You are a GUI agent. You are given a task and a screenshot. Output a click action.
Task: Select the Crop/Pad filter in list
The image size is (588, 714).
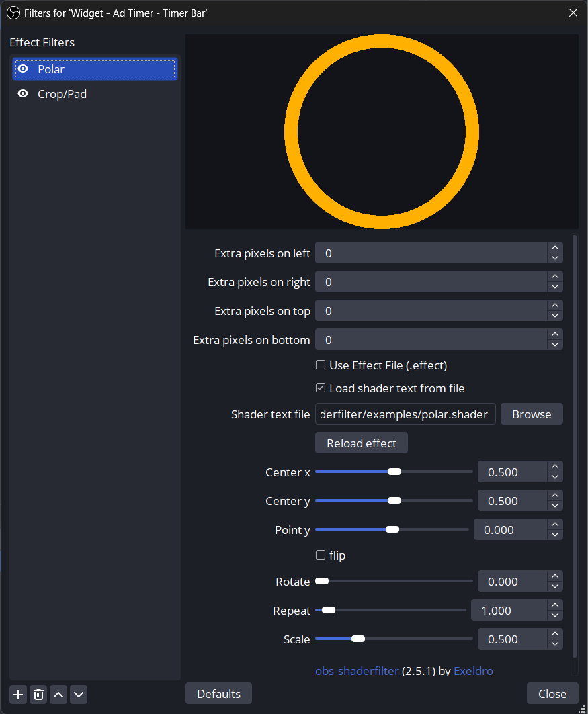click(62, 94)
